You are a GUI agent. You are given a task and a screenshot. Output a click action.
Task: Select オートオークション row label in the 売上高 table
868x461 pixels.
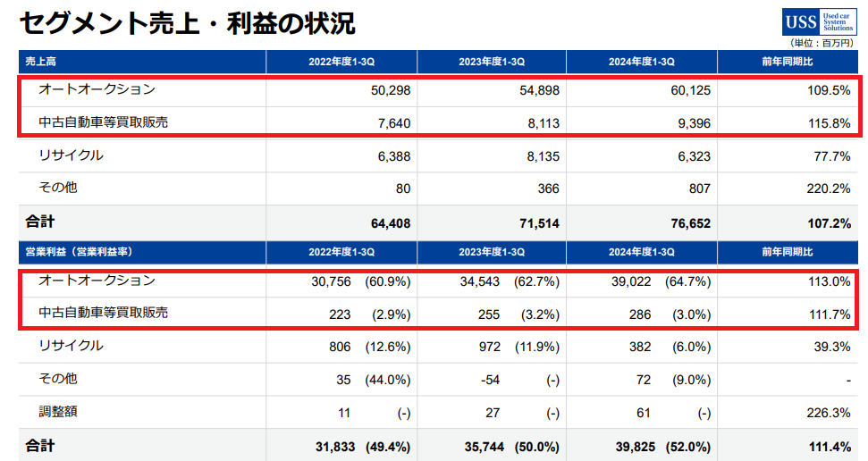(x=97, y=89)
